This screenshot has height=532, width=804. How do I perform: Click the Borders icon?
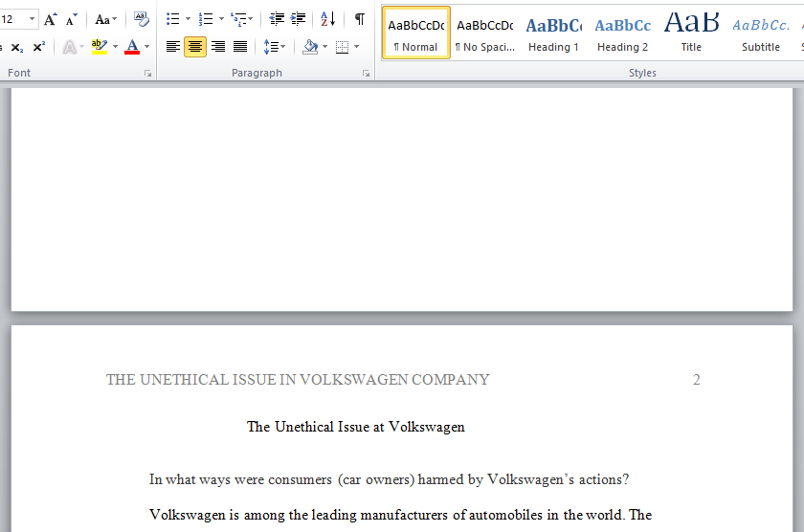(x=342, y=47)
